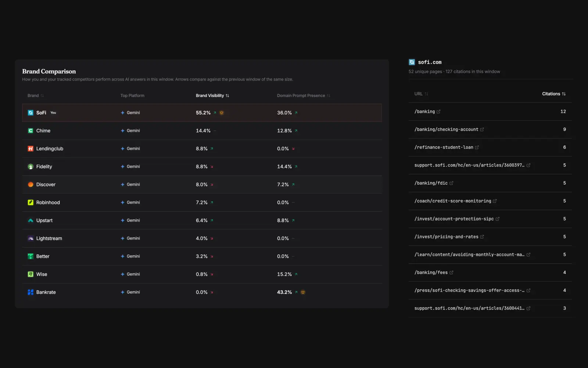Select the Lendingclub brand name
The width and height of the screenshot is (588, 368).
pyautogui.click(x=50, y=149)
